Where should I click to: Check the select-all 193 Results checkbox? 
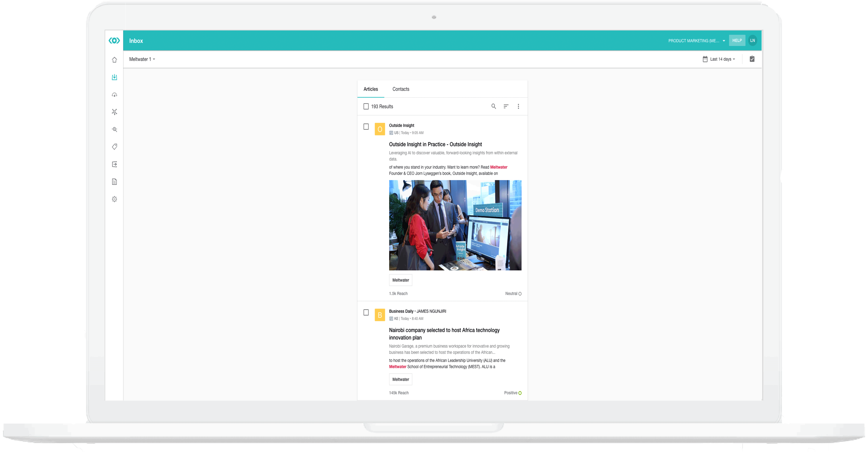coord(366,106)
